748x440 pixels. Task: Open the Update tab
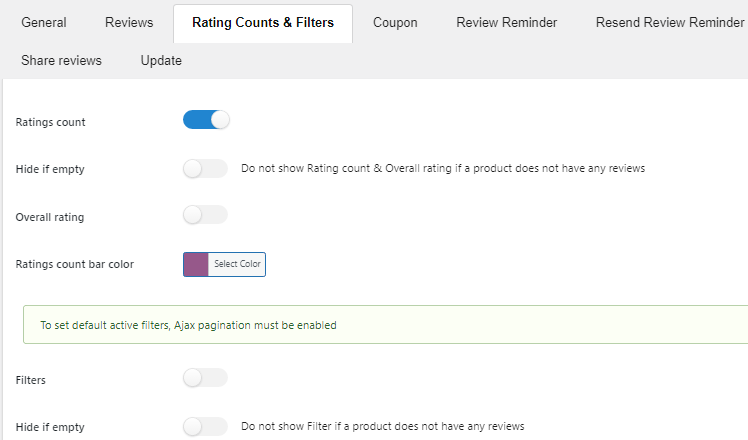coord(161,61)
